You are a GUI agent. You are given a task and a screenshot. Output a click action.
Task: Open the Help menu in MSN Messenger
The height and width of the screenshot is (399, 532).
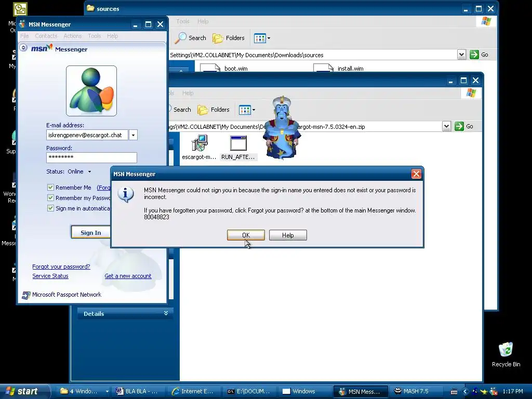[x=112, y=36]
